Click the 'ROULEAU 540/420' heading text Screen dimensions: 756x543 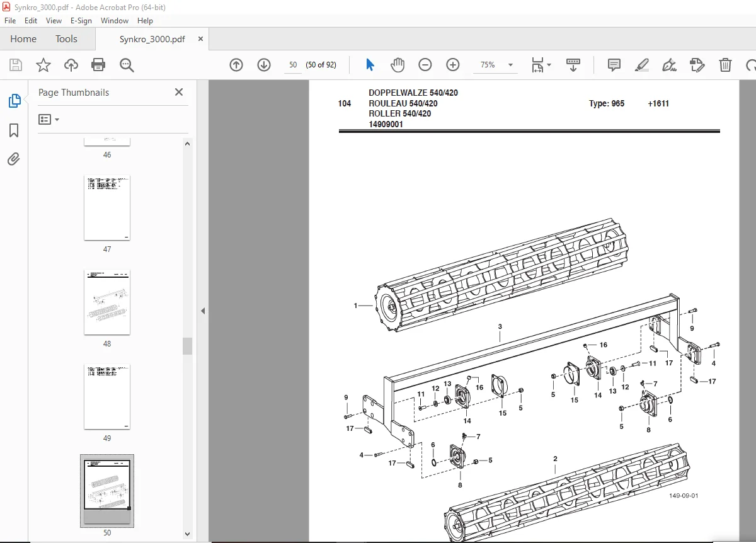pos(403,103)
